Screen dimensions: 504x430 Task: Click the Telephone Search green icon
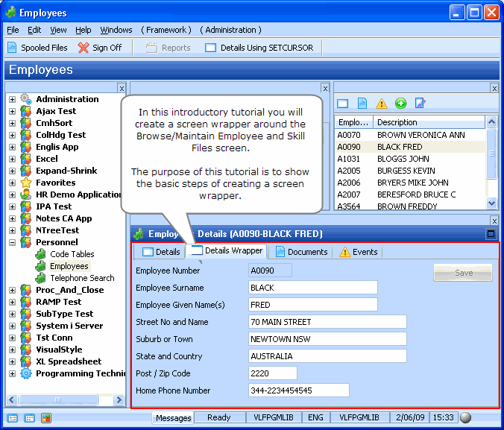pyautogui.click(x=40, y=278)
